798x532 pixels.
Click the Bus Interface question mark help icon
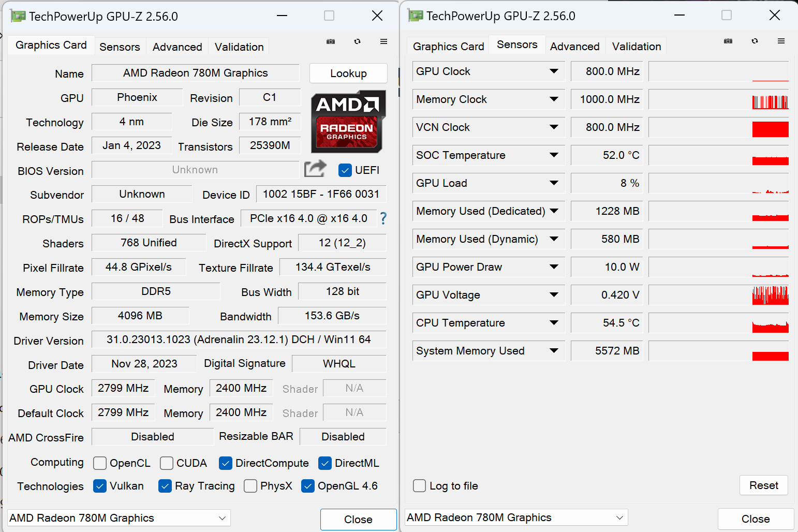383,218
